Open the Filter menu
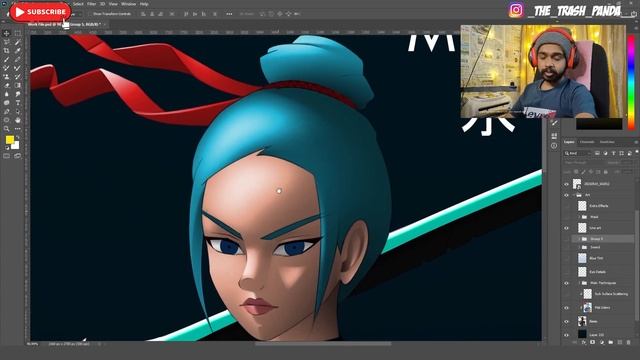Viewport: 640px width, 360px height. [x=92, y=4]
